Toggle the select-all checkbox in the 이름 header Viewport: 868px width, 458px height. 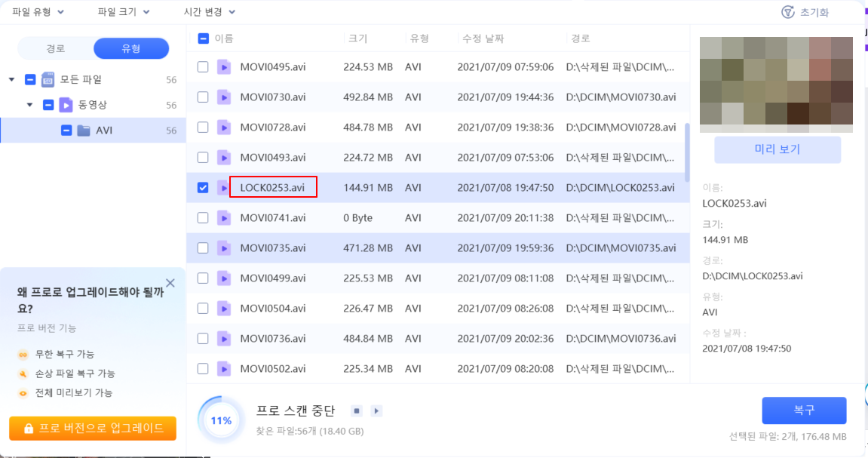(x=203, y=38)
